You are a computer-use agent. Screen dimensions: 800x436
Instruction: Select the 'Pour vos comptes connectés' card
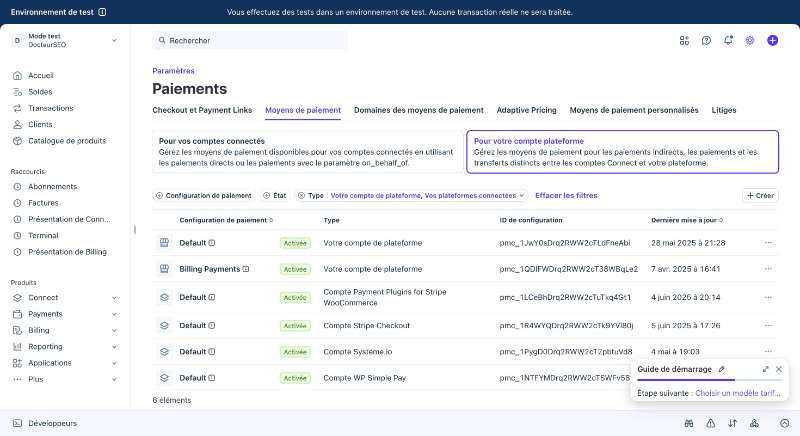pyautogui.click(x=308, y=152)
